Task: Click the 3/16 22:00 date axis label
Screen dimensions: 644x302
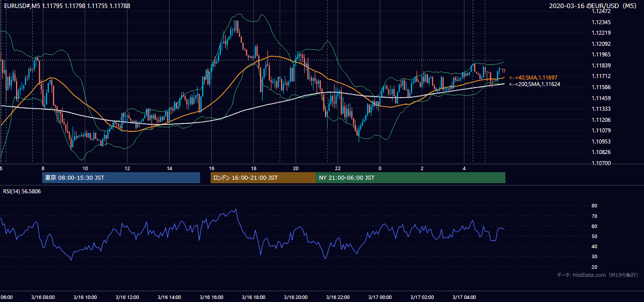Action: [x=338, y=297]
